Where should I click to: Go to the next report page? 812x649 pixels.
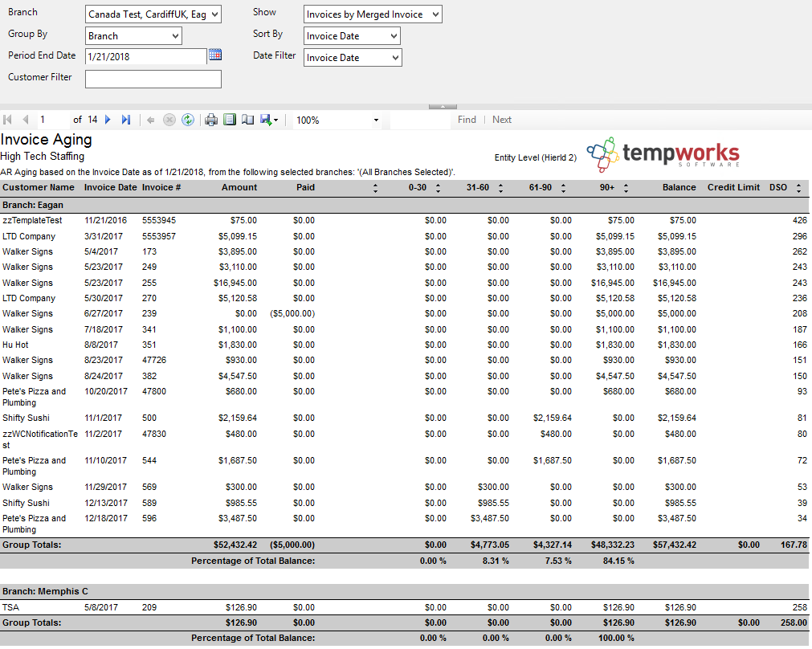pyautogui.click(x=108, y=120)
